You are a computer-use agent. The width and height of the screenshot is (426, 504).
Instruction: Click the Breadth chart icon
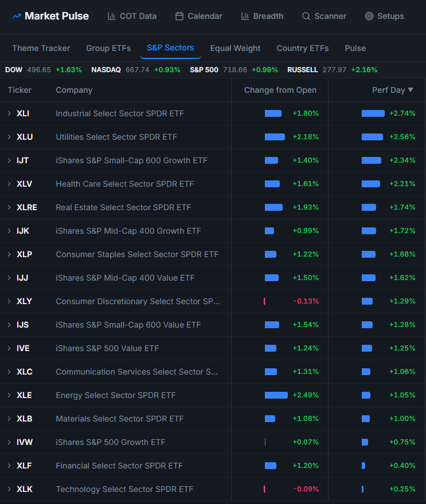point(245,16)
